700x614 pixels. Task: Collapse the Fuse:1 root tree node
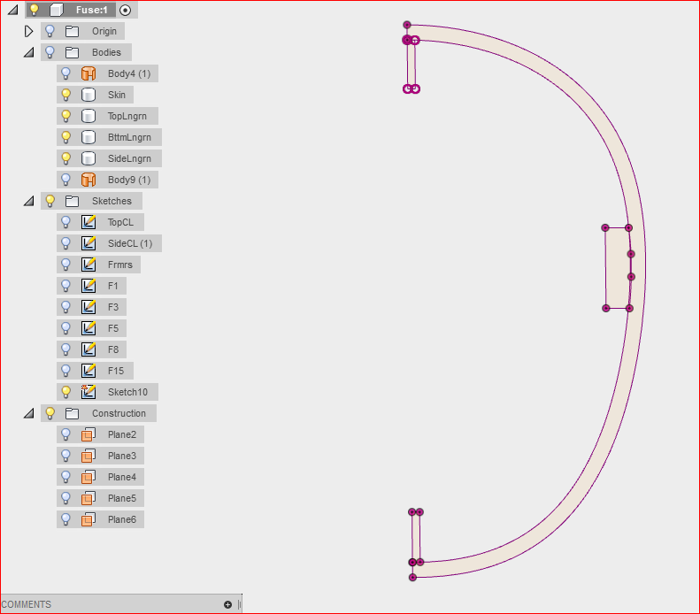(x=13, y=10)
